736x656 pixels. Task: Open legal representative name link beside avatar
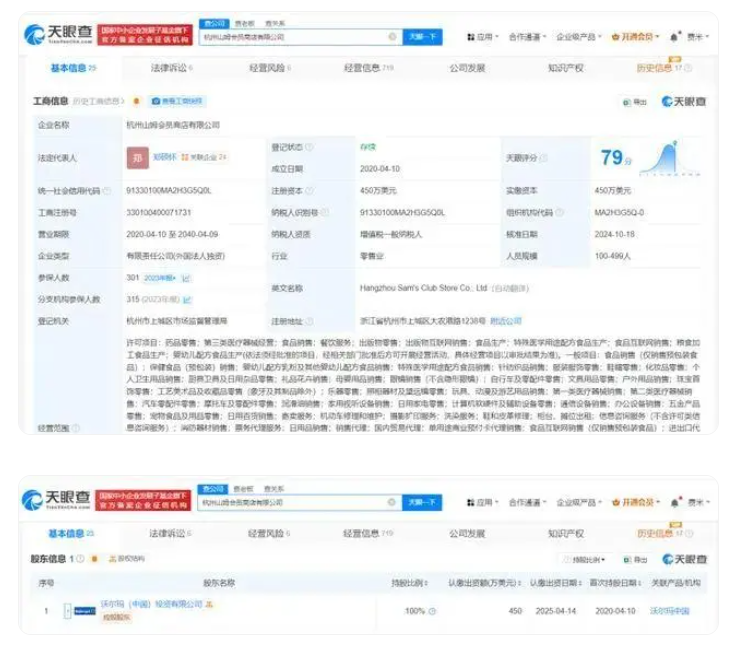point(164,157)
